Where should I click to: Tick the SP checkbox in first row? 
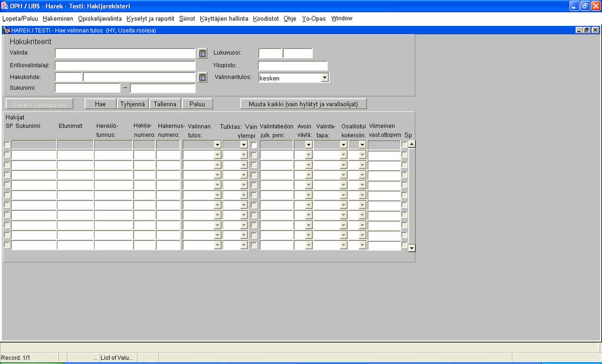click(7, 145)
